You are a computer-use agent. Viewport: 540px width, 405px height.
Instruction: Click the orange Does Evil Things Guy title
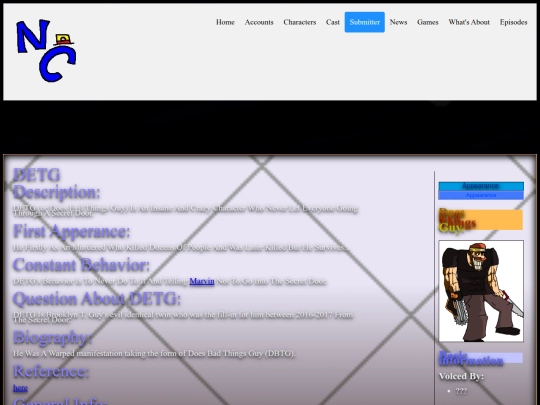click(x=481, y=220)
